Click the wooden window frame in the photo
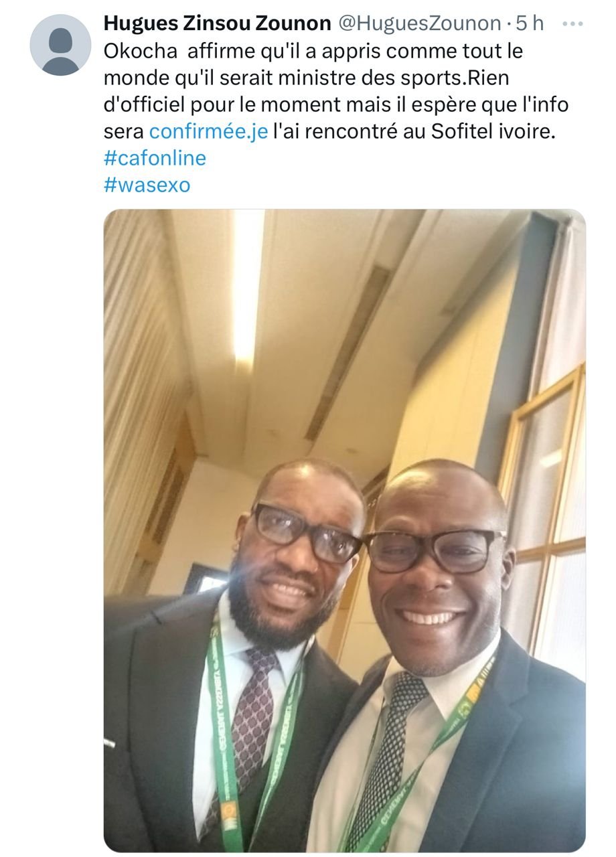The height and width of the screenshot is (857, 616). coord(542,509)
